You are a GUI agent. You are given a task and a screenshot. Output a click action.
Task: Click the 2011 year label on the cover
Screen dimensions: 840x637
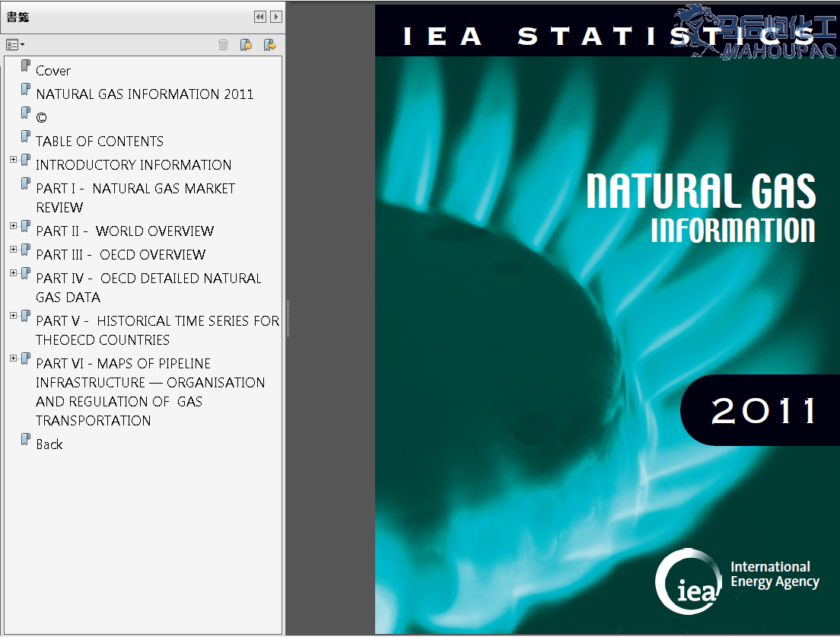[x=763, y=411]
